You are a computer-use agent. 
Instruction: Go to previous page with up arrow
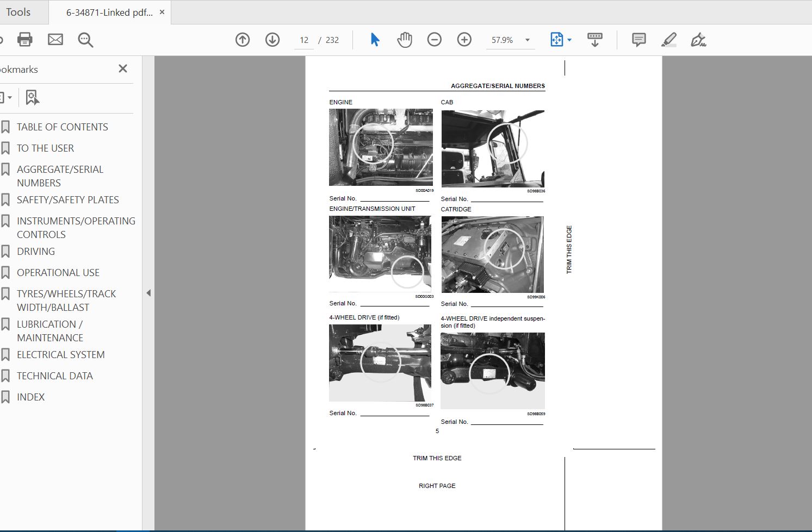243,40
